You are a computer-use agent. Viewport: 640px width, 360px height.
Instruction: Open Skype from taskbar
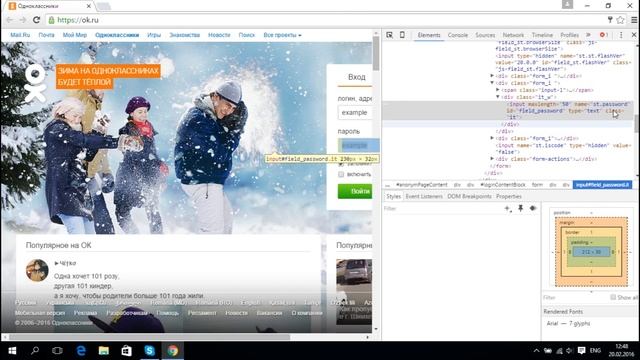tap(149, 351)
